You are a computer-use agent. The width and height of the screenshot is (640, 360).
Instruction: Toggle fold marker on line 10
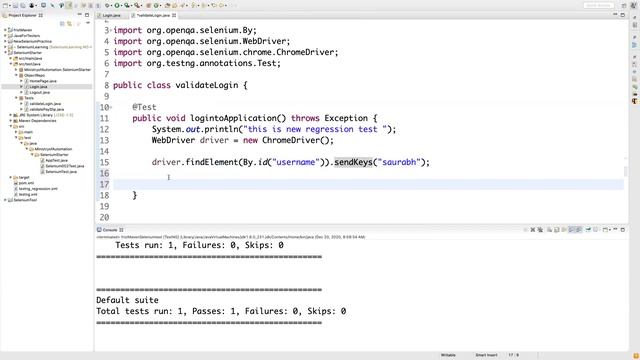[111, 107]
